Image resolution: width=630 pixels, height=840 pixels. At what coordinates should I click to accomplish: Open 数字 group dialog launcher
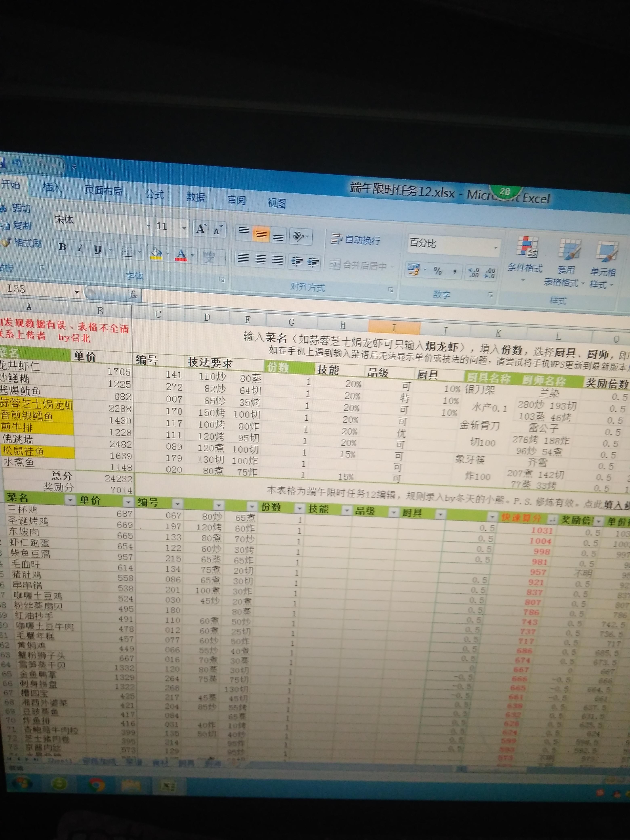pos(490,295)
